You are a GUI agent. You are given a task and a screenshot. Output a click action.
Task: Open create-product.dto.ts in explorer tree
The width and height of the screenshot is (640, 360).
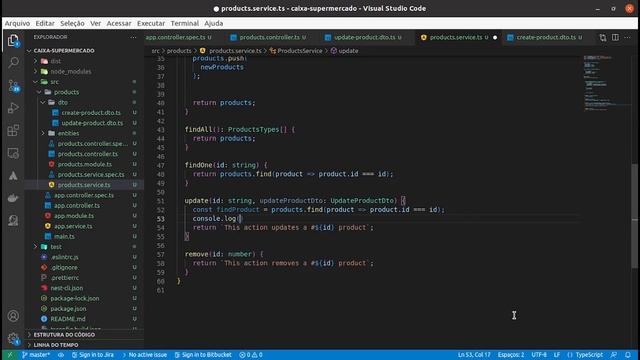click(91, 113)
